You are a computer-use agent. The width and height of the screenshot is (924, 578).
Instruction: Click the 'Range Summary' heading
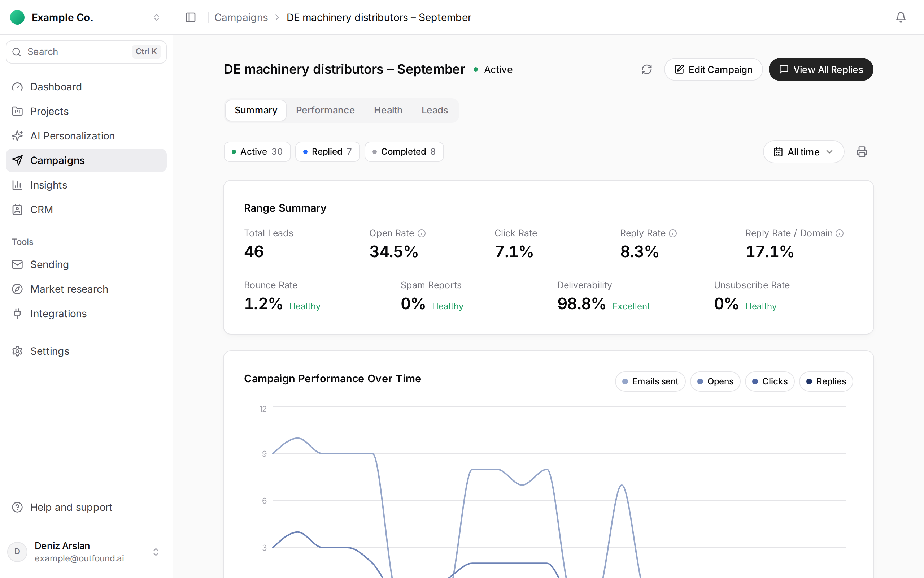(x=285, y=208)
